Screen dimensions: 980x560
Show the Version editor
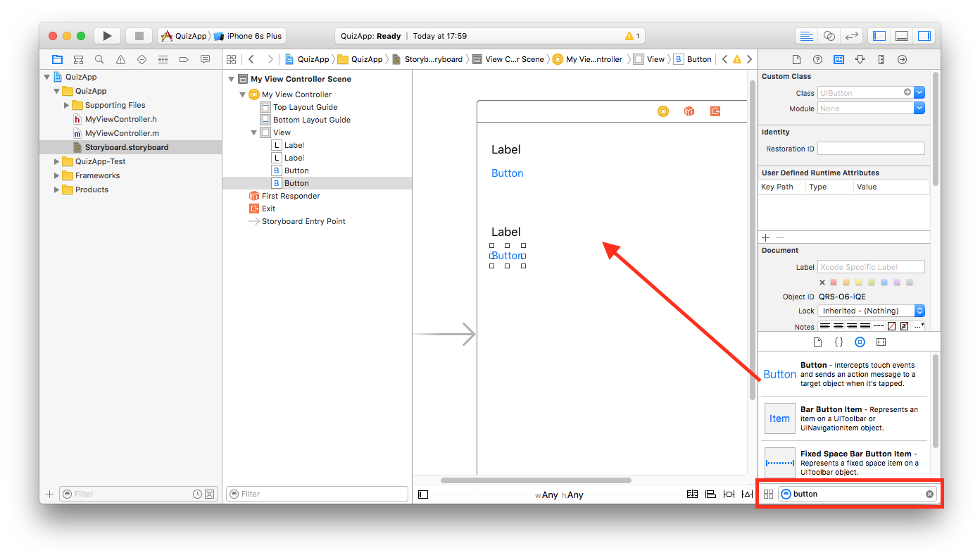click(x=852, y=36)
